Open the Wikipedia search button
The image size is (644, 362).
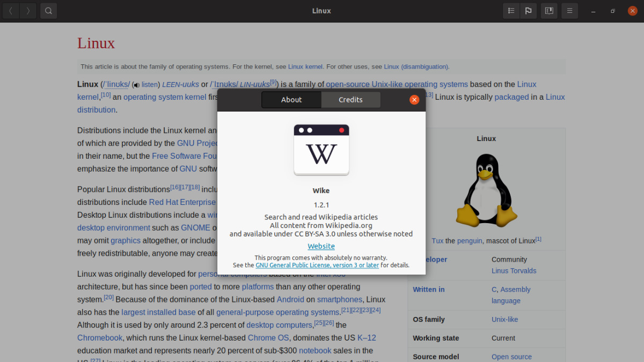click(48, 11)
